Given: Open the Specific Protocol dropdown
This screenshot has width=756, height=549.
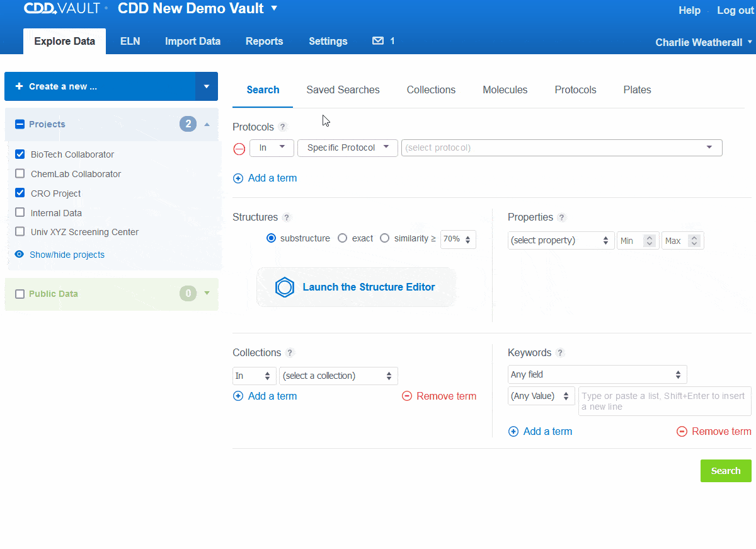Looking at the screenshot, I should 348,148.
